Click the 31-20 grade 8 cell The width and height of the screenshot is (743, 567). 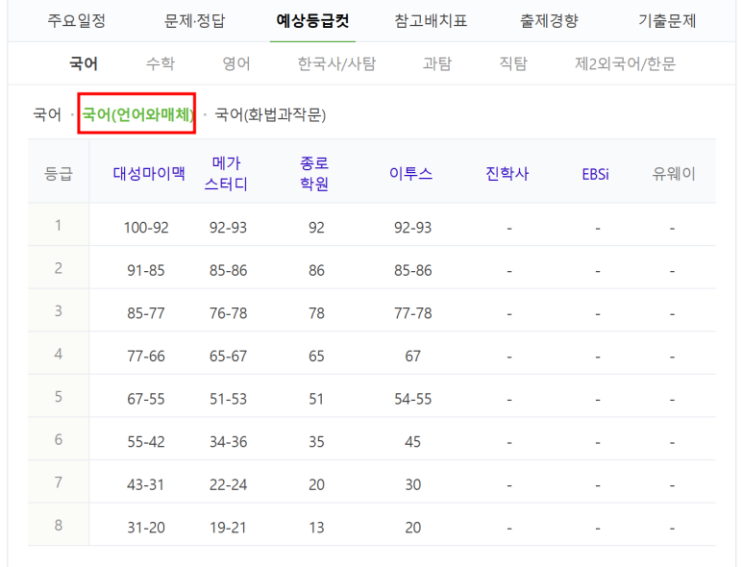[x=146, y=527]
